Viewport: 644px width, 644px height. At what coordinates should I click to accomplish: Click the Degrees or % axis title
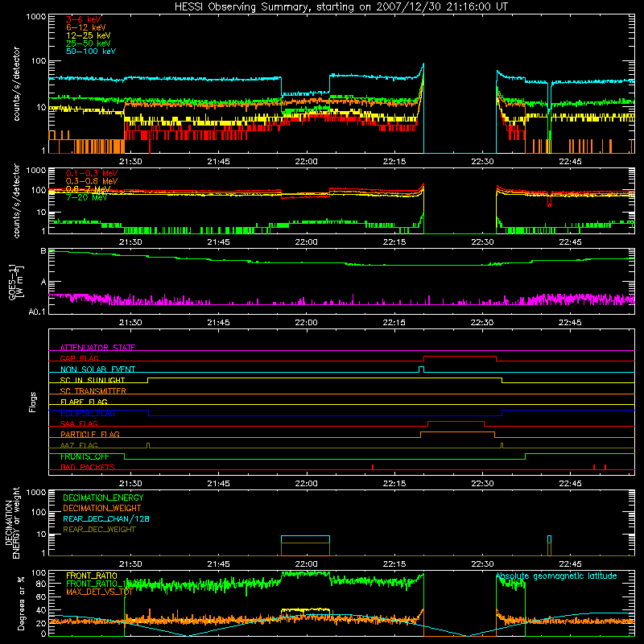click(21, 603)
